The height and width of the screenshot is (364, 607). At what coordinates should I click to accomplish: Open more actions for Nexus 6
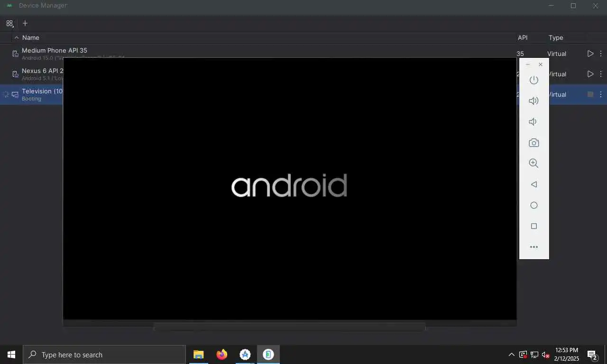601,74
